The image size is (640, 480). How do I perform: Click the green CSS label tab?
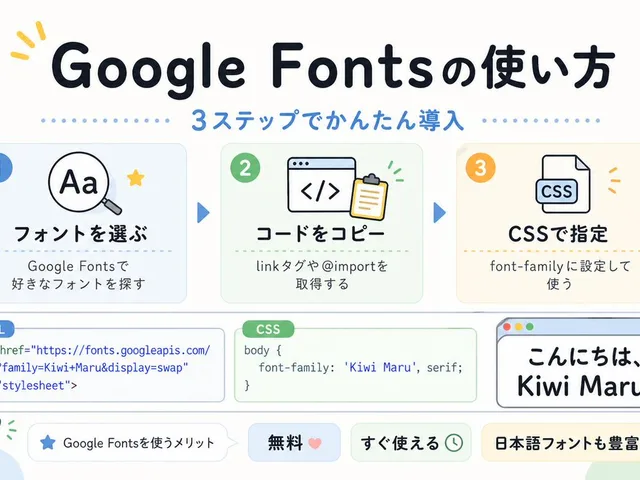(268, 329)
